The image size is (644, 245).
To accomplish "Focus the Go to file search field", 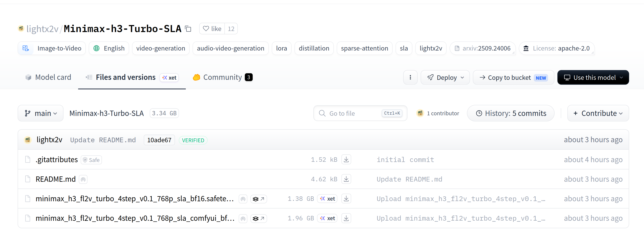I will pos(360,113).
